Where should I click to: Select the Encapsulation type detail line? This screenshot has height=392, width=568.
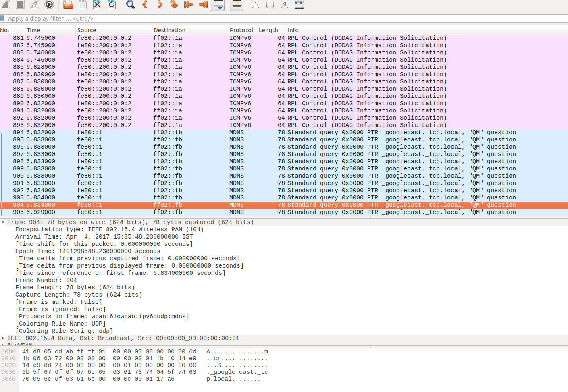[x=109, y=230]
